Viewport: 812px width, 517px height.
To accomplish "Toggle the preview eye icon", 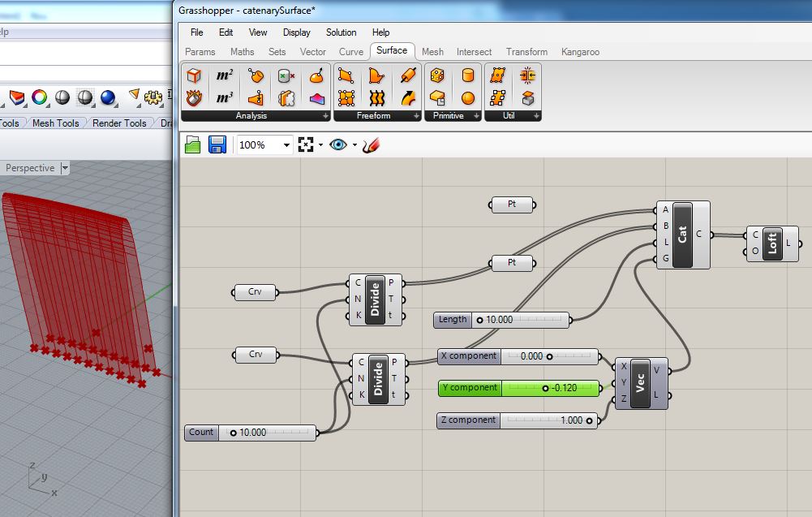I will pos(337,144).
